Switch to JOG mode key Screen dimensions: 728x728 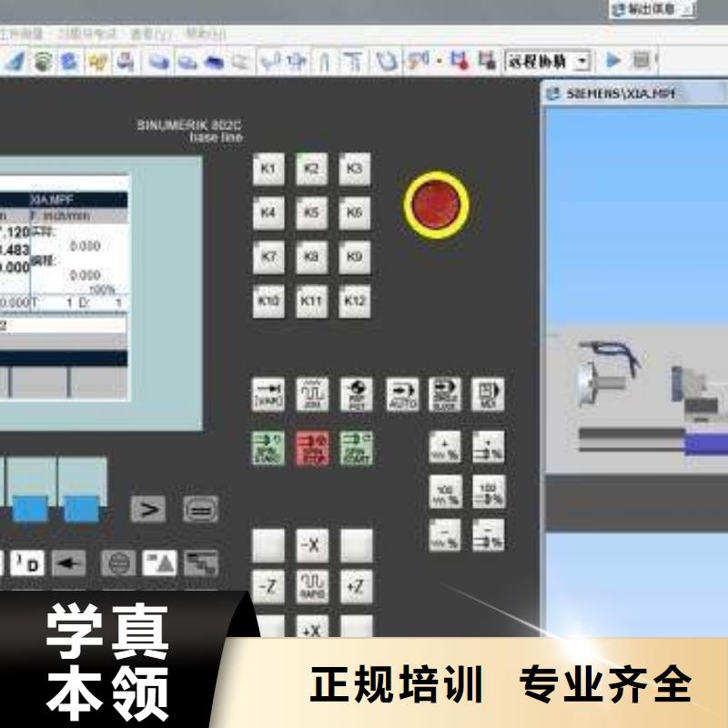point(312,395)
